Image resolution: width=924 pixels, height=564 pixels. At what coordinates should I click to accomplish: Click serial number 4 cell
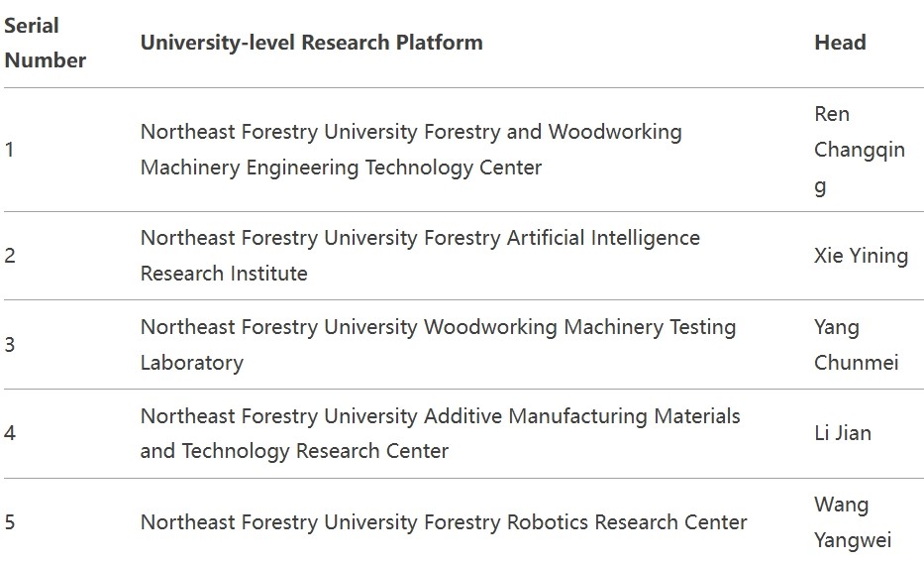10,433
